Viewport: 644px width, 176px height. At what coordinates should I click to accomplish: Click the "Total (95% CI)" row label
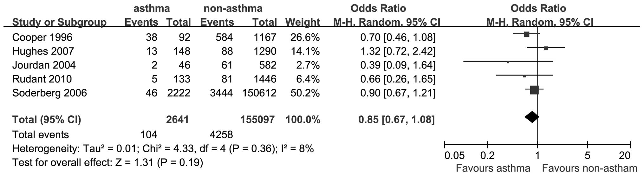(x=47, y=120)
